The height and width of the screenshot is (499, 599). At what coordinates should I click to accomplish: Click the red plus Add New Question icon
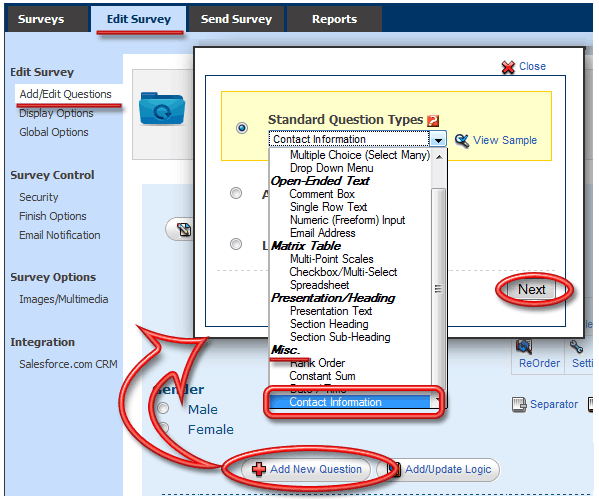[259, 469]
